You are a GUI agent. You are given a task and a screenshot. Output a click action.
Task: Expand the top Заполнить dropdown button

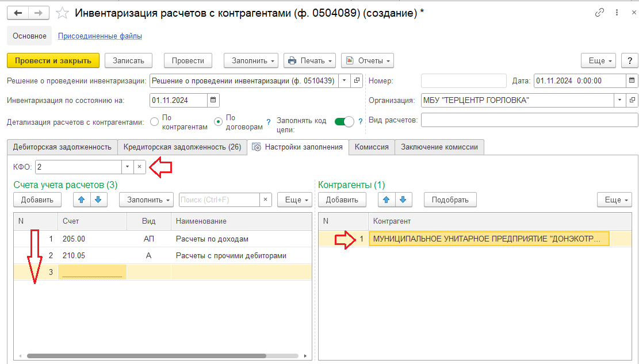(251, 61)
